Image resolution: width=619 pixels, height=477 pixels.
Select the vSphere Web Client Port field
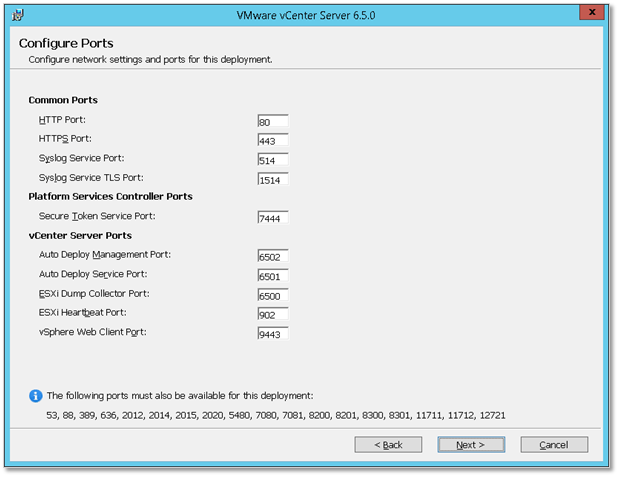pos(273,333)
